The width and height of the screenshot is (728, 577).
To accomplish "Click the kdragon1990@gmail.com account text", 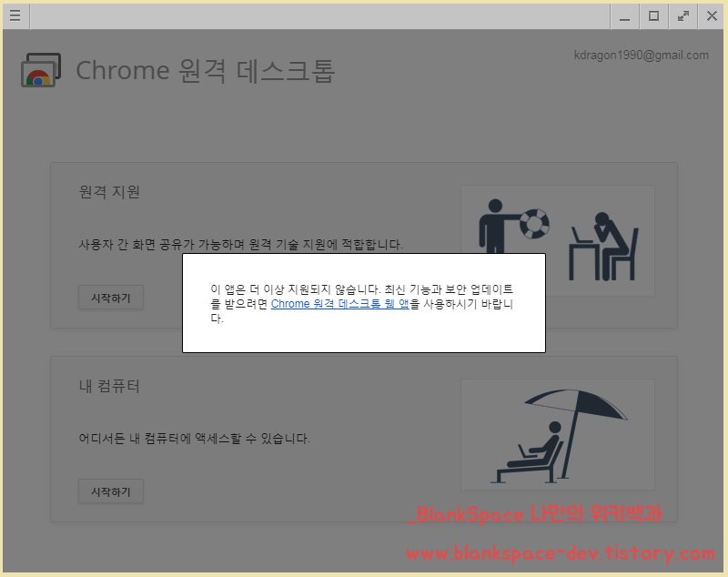I will pos(642,56).
